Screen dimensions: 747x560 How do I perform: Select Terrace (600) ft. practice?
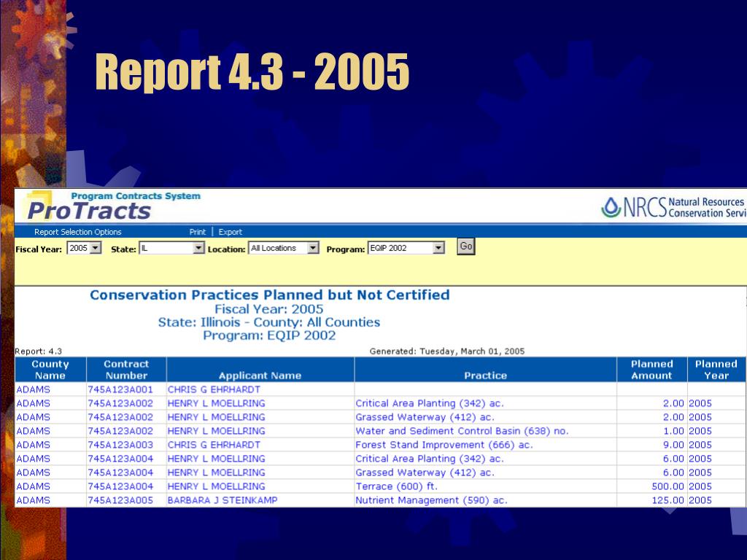pyautogui.click(x=396, y=486)
